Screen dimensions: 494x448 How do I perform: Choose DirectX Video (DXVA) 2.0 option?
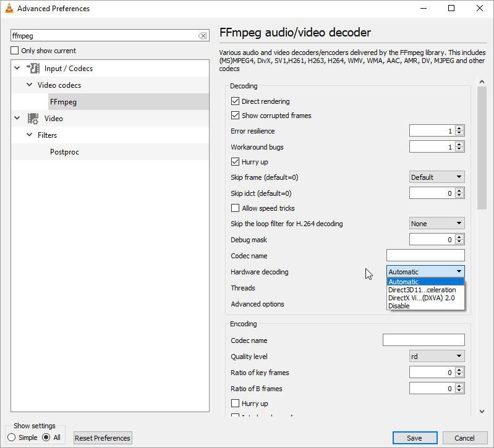coord(425,298)
